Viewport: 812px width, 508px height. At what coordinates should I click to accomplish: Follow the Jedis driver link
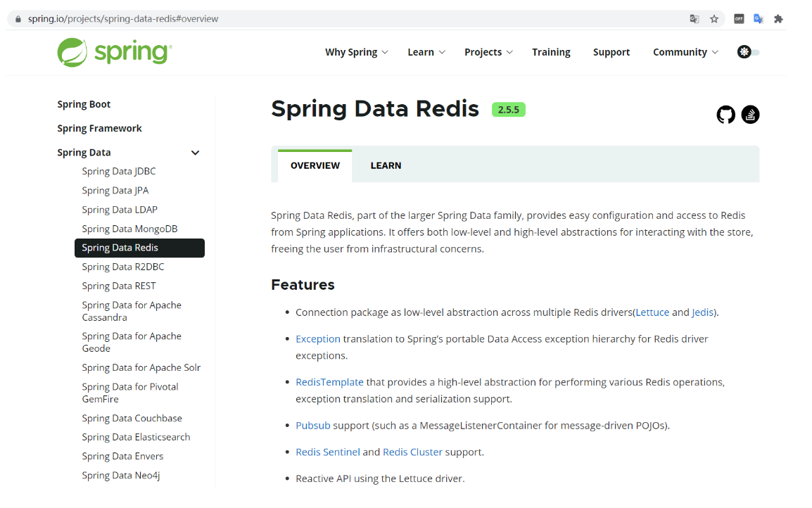[x=703, y=313]
